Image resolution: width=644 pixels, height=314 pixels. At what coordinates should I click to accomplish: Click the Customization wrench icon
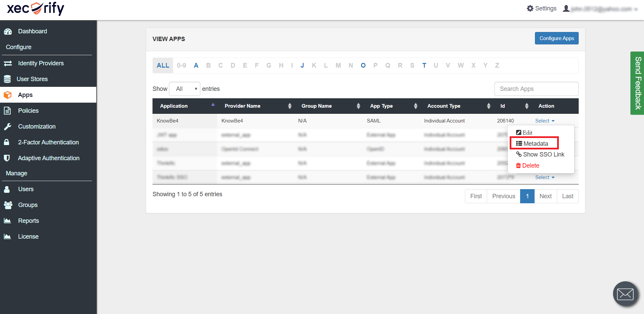(7, 127)
